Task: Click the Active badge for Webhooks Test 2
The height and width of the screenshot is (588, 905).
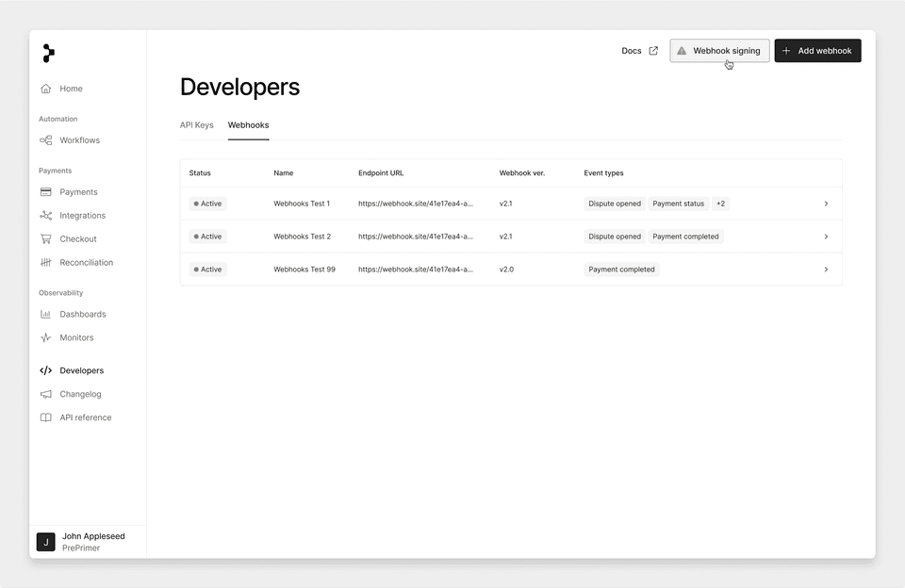Action: [207, 237]
